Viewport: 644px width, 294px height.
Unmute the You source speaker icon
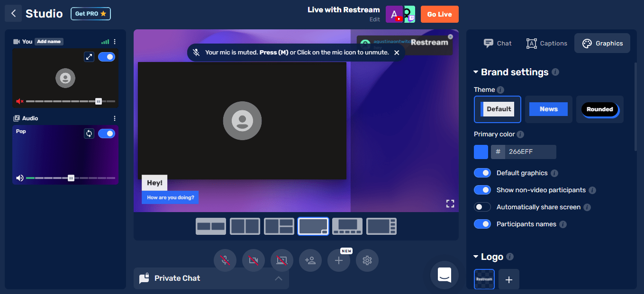[x=20, y=101]
